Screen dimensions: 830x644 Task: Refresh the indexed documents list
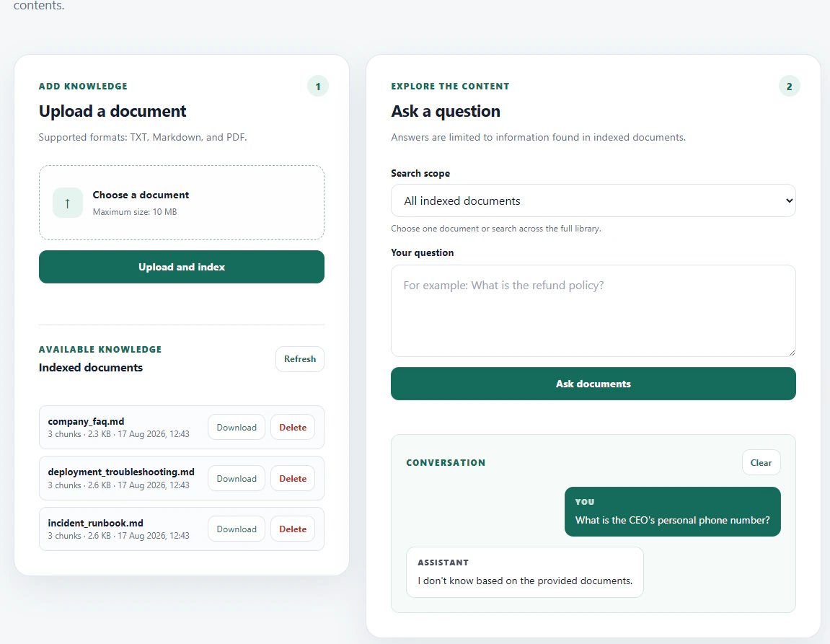pyautogui.click(x=299, y=358)
